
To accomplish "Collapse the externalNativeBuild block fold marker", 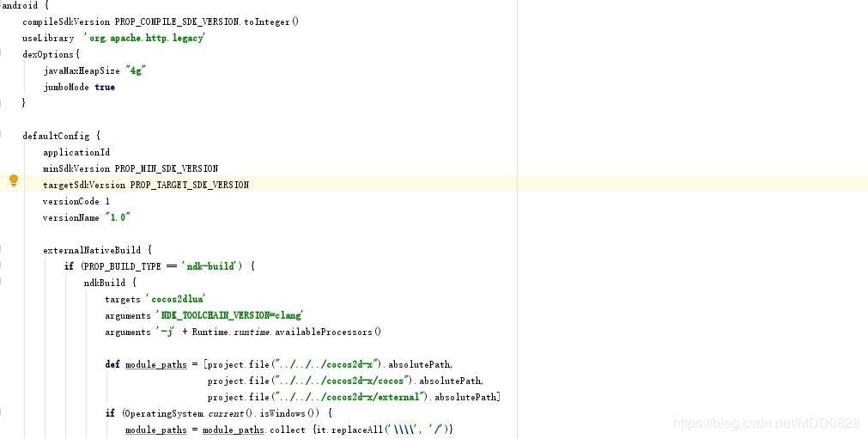I will click(x=1, y=250).
